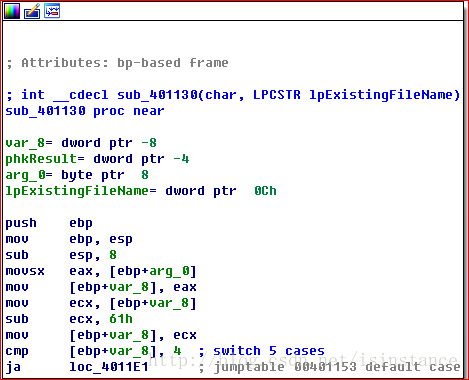Click the node color palette icon
This screenshot has width=469, height=380.
(x=12, y=11)
